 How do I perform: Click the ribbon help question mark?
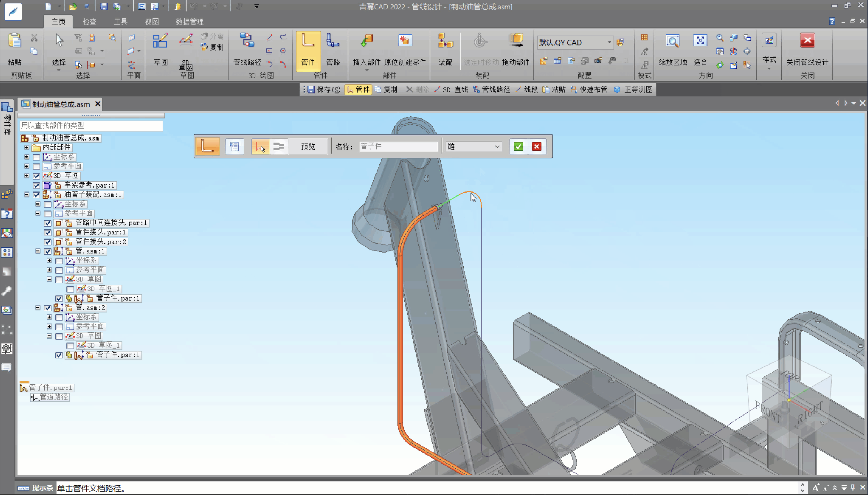[x=832, y=21]
